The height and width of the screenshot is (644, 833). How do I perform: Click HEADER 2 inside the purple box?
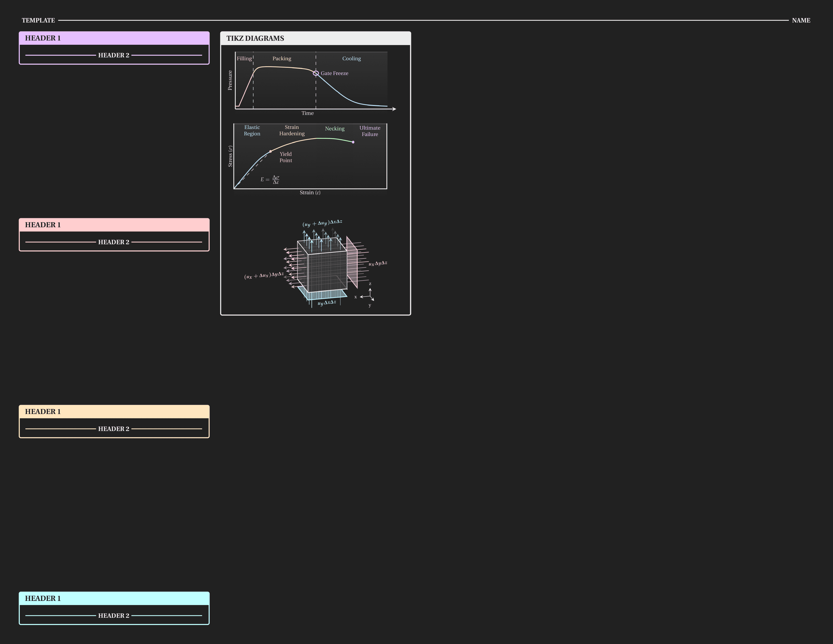(114, 55)
